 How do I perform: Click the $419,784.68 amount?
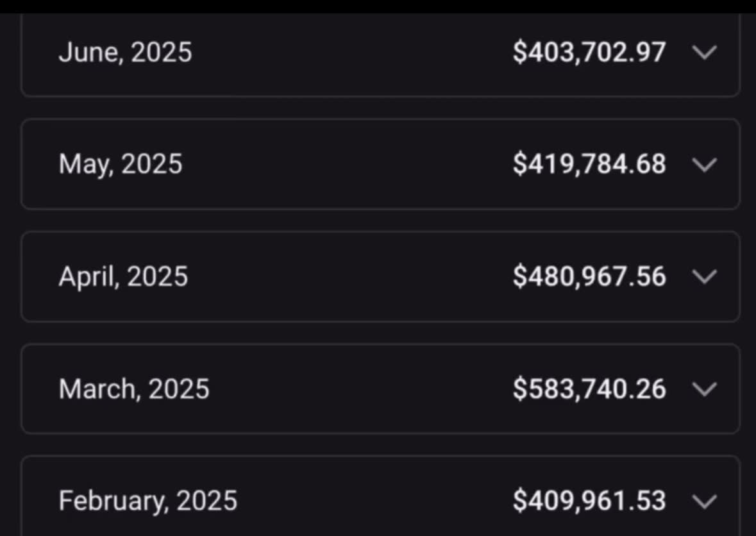[589, 164]
